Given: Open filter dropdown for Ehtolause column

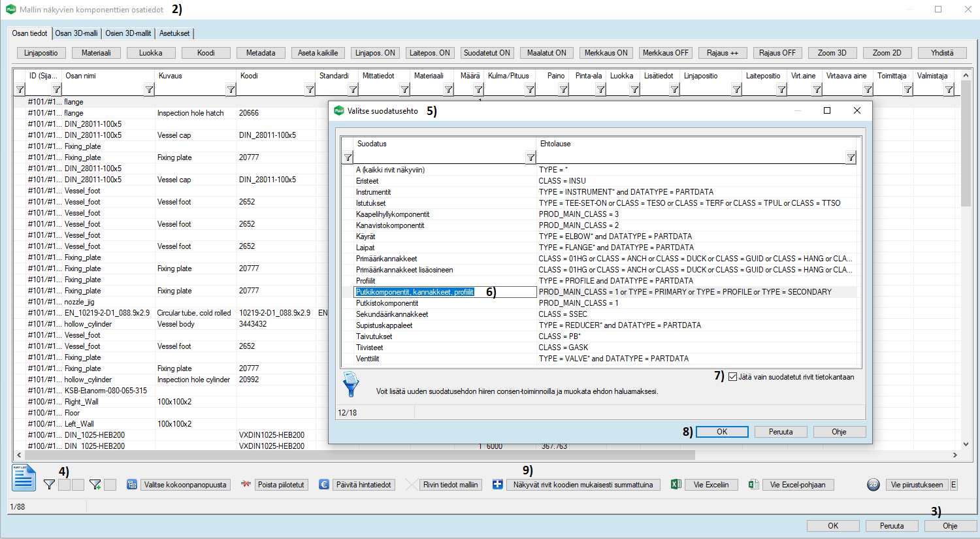Looking at the screenshot, I should 851,157.
